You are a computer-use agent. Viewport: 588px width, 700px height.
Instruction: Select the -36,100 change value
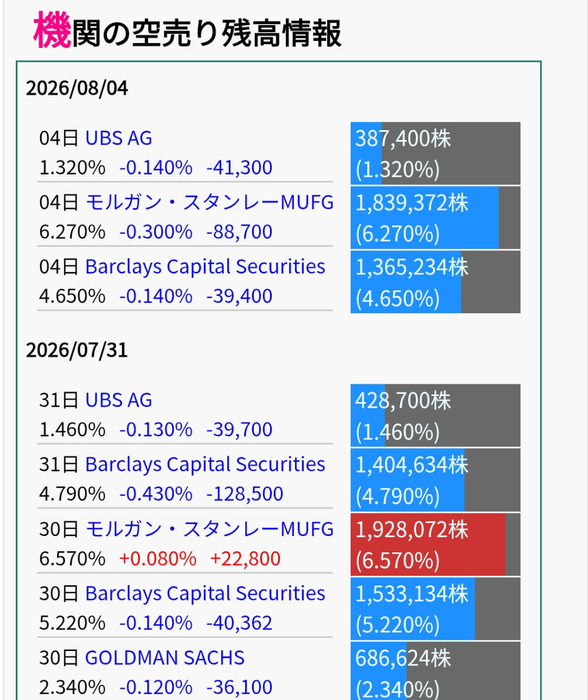coord(239,688)
